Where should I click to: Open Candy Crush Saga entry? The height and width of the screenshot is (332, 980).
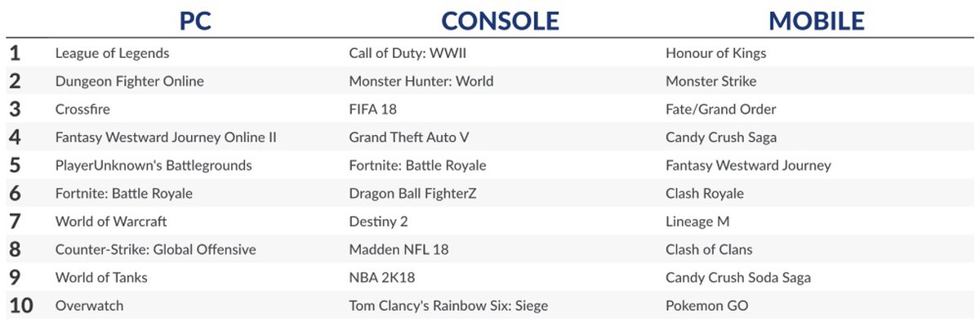(x=721, y=137)
